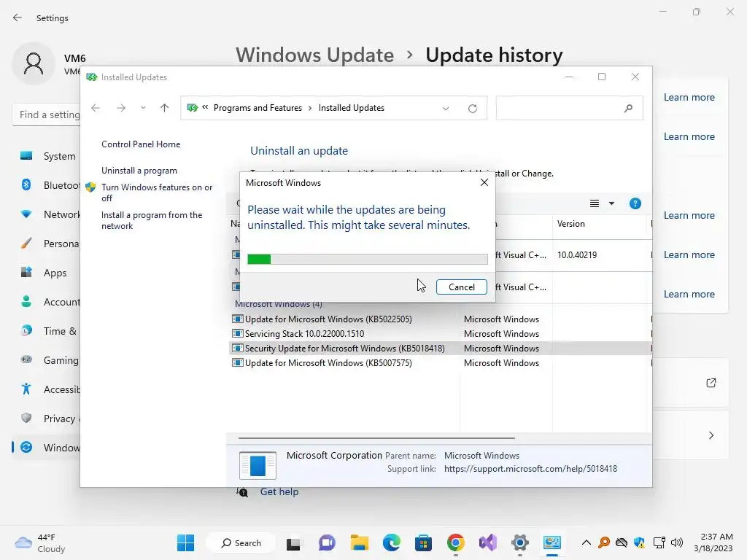The height and width of the screenshot is (560, 747).
Task: Click the Accounts sidebar icon in Settings
Action: pyautogui.click(x=26, y=301)
